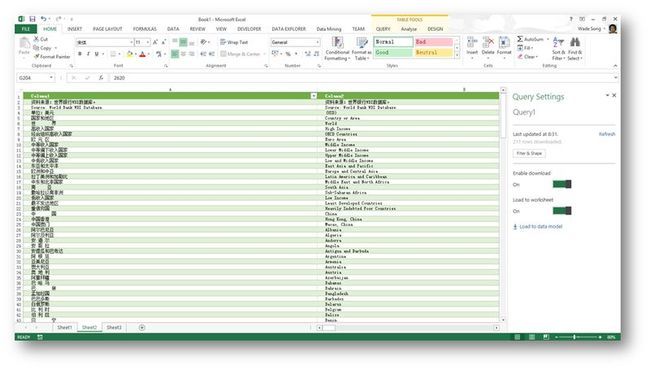650x370 pixels.
Task: Switch to the FORMULAS tab
Action: 145,29
